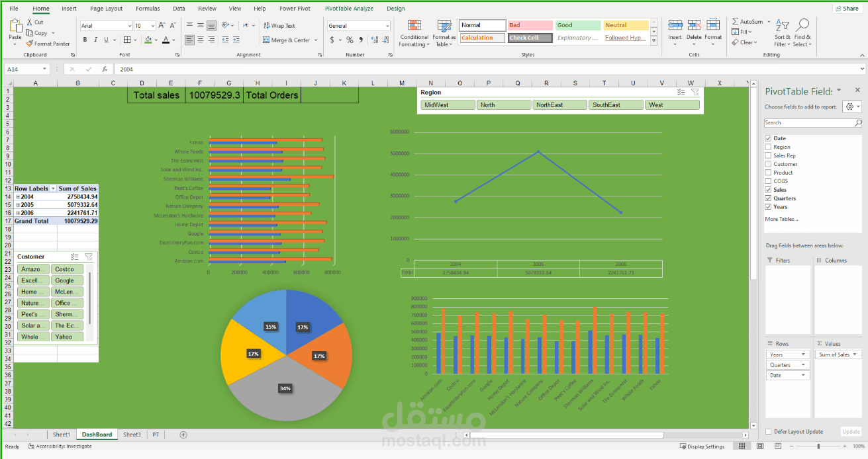The width and height of the screenshot is (868, 459).
Task: Click the center align icon
Action: click(201, 40)
